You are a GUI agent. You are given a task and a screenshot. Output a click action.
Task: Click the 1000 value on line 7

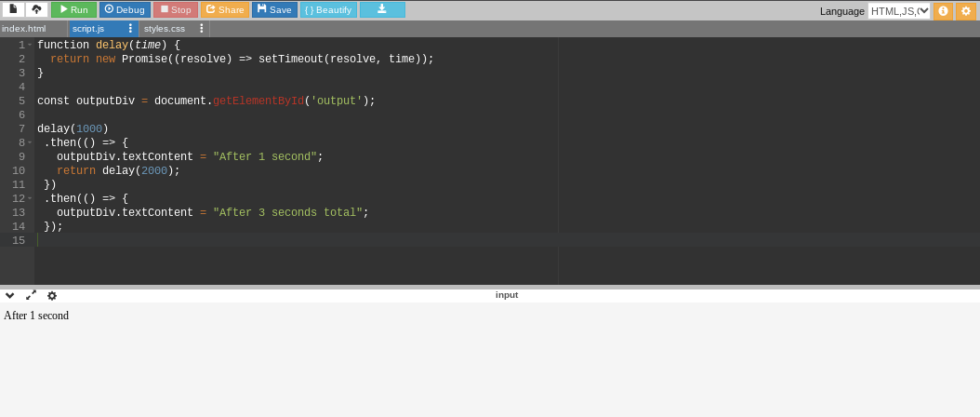click(x=89, y=129)
